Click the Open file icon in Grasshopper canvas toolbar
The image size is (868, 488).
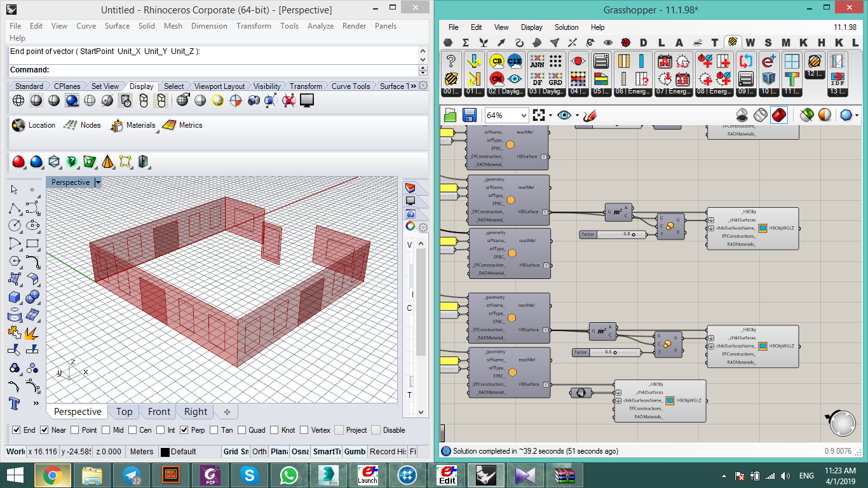click(x=451, y=115)
